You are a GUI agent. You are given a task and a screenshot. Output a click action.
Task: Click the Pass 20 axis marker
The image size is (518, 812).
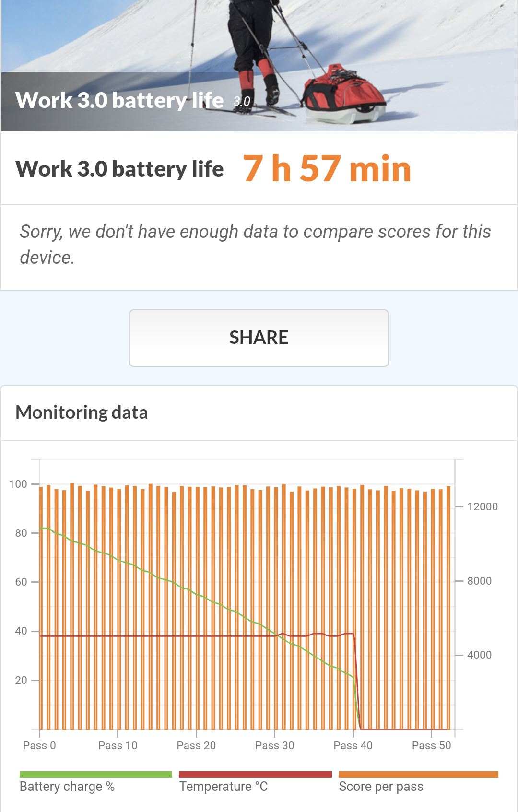[x=196, y=745]
